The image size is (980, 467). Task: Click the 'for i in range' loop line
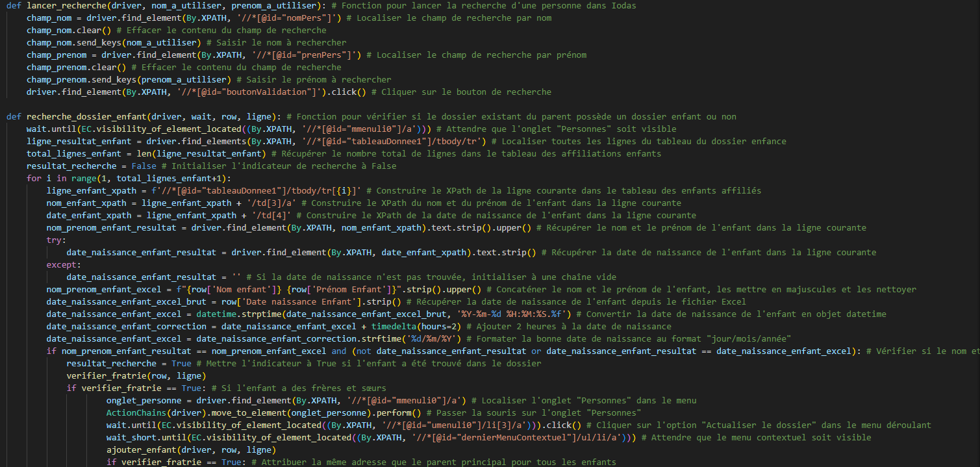(129, 179)
